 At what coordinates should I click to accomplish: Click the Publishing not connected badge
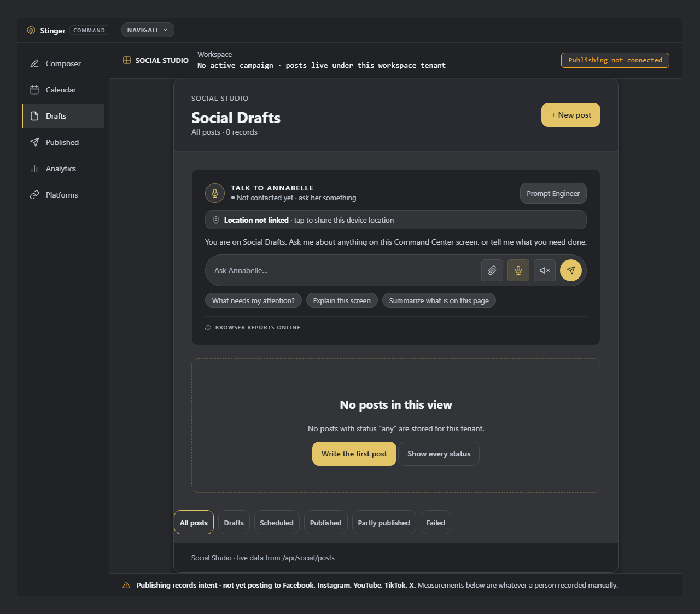pyautogui.click(x=615, y=60)
